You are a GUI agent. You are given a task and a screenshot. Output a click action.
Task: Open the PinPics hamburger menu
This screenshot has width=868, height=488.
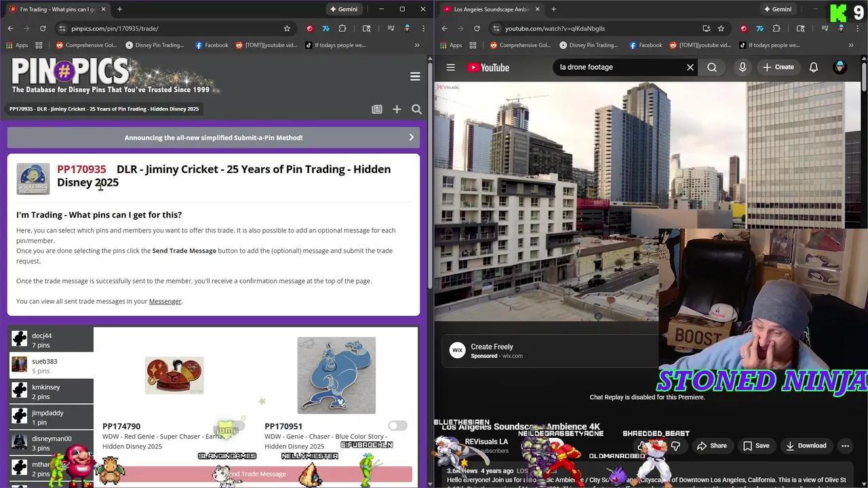tap(415, 77)
